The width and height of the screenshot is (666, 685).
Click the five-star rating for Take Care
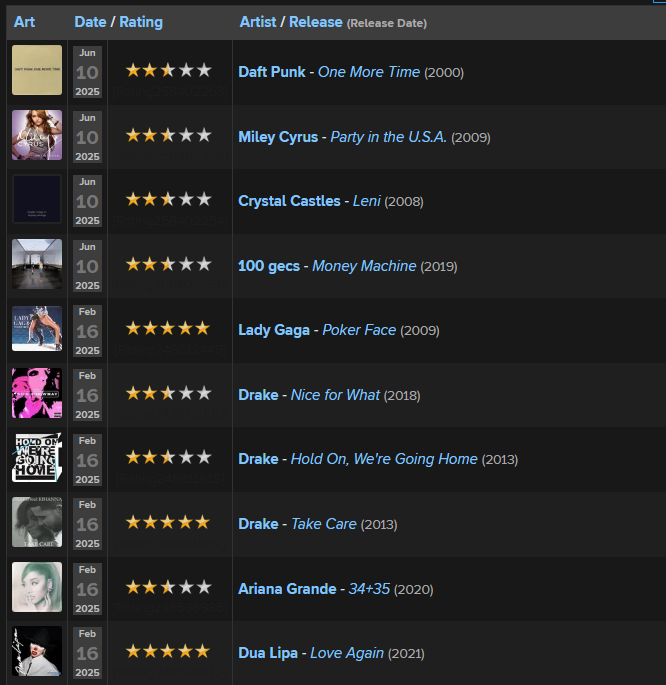(168, 522)
